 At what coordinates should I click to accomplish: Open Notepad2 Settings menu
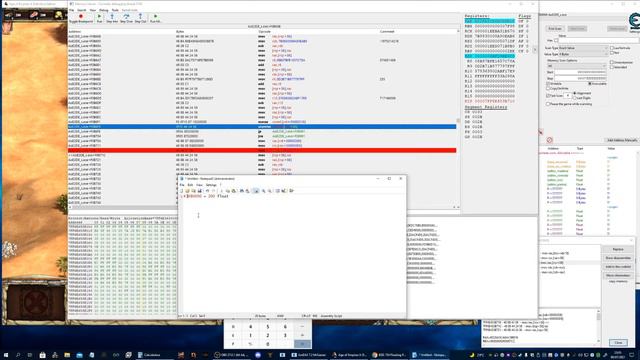[x=211, y=185]
